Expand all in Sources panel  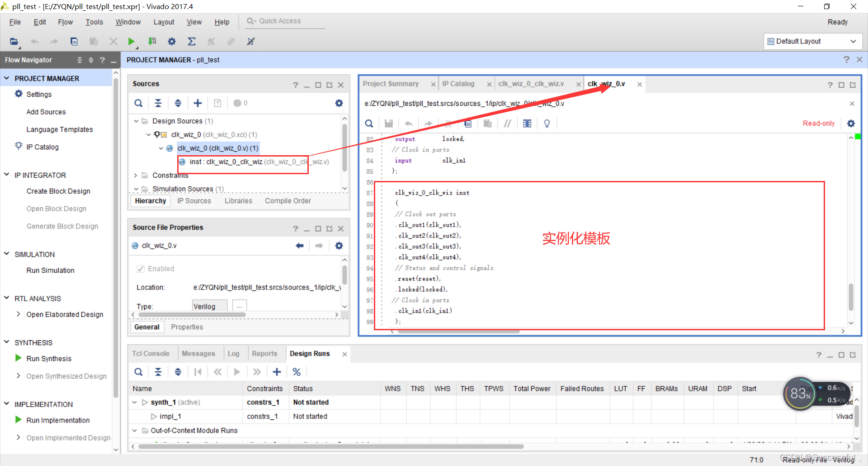point(178,103)
